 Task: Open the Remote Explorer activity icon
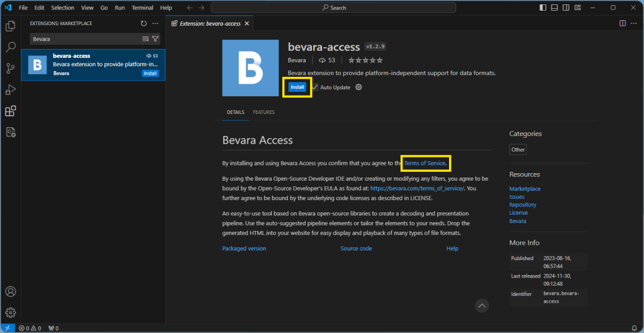11,132
